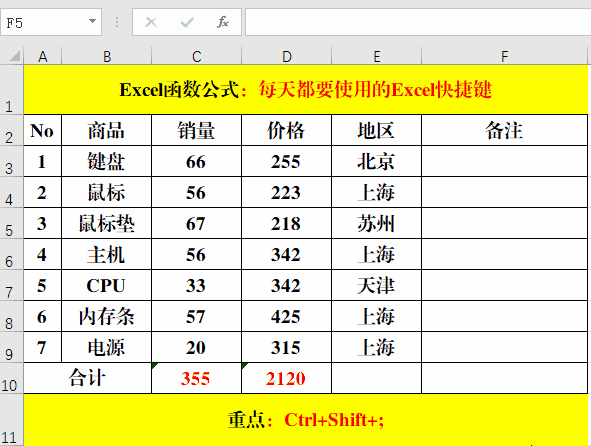Select the sales cell '33'
The width and height of the screenshot is (591, 446).
pyautogui.click(x=196, y=285)
